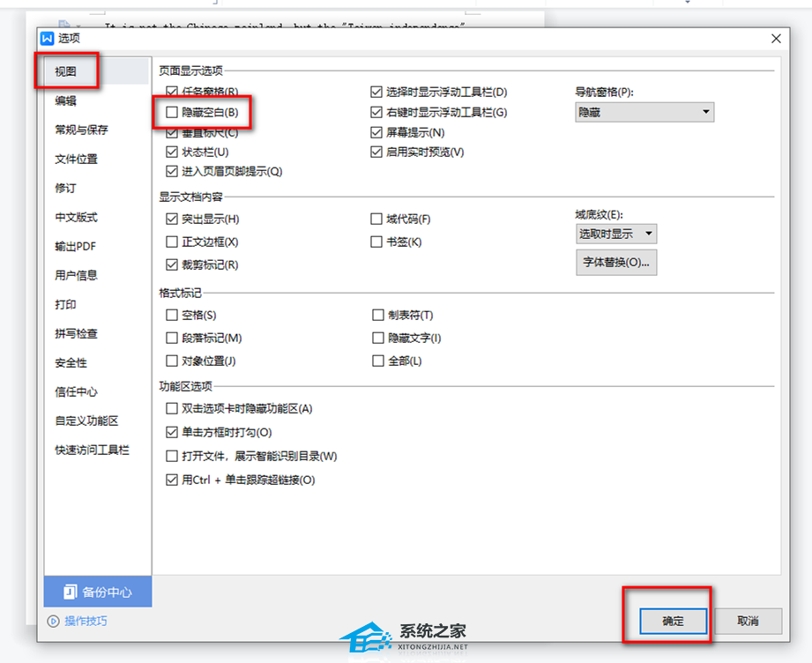This screenshot has height=663, width=812.
Task: Uncheck the 突出显示(H) option
Action: coord(171,219)
